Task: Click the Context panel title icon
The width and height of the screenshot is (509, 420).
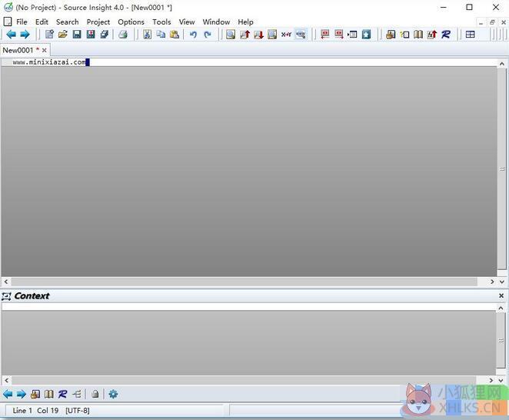Action: click(x=6, y=296)
